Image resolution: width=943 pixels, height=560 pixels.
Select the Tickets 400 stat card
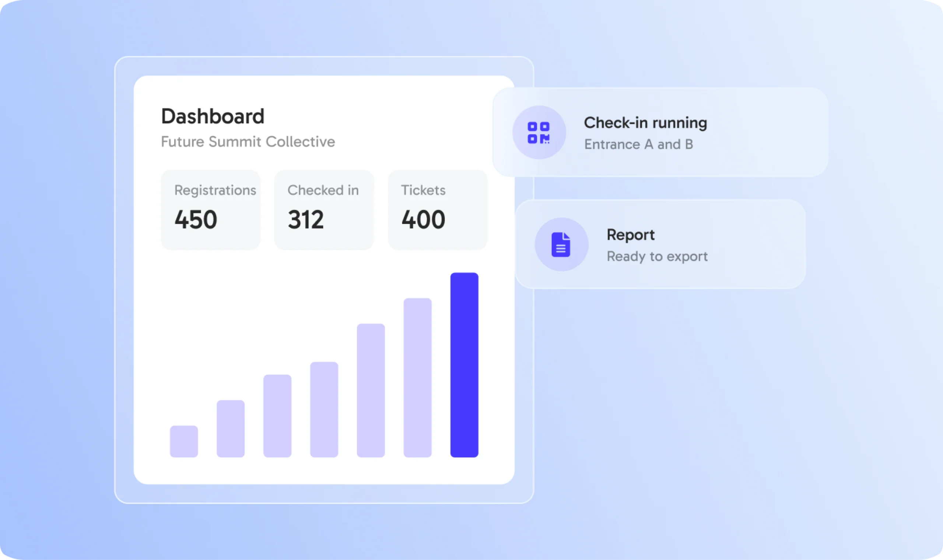tap(438, 210)
